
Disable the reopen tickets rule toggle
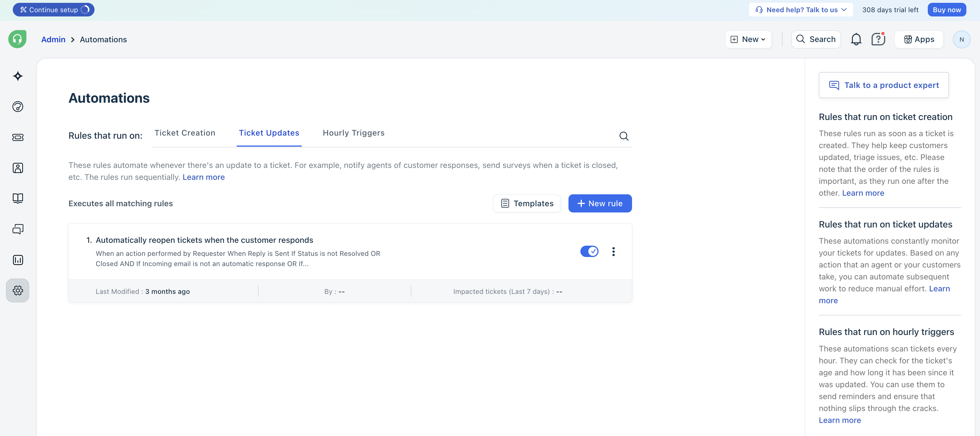point(589,251)
